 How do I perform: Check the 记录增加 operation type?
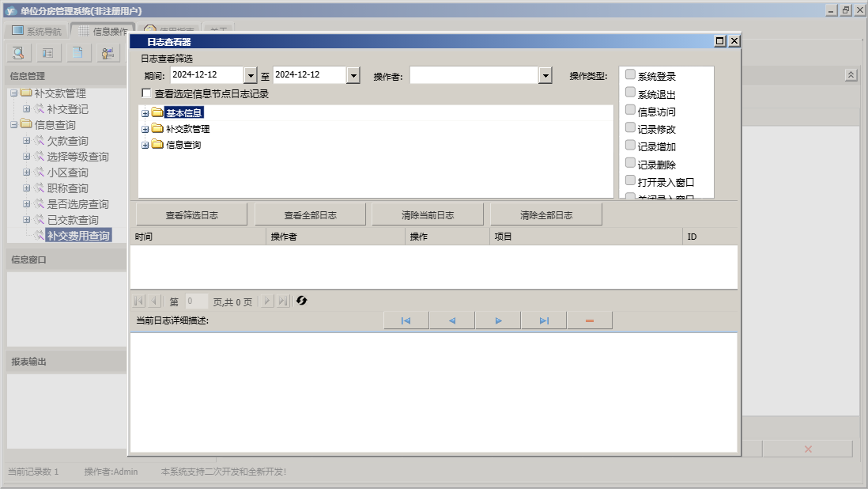pyautogui.click(x=630, y=145)
